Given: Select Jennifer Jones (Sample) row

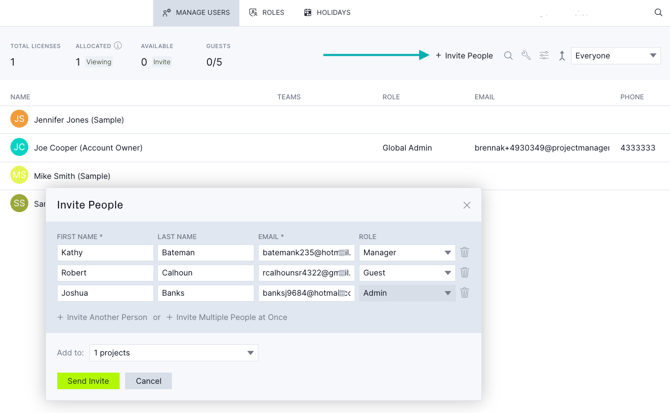Looking at the screenshot, I should 335,120.
